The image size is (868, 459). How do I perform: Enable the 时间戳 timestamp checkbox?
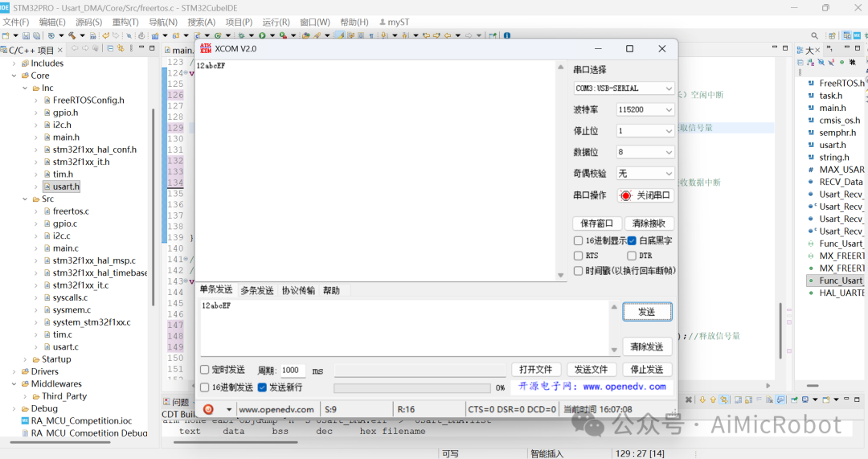[578, 270]
